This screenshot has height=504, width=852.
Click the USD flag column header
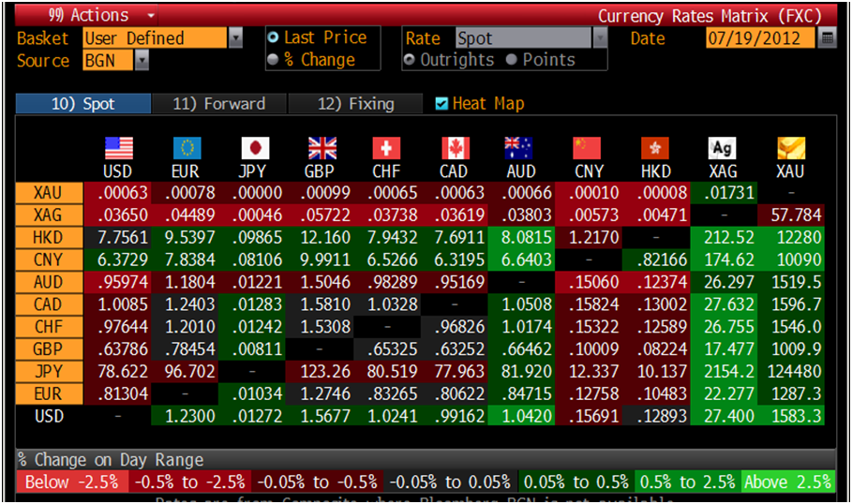pos(118,148)
